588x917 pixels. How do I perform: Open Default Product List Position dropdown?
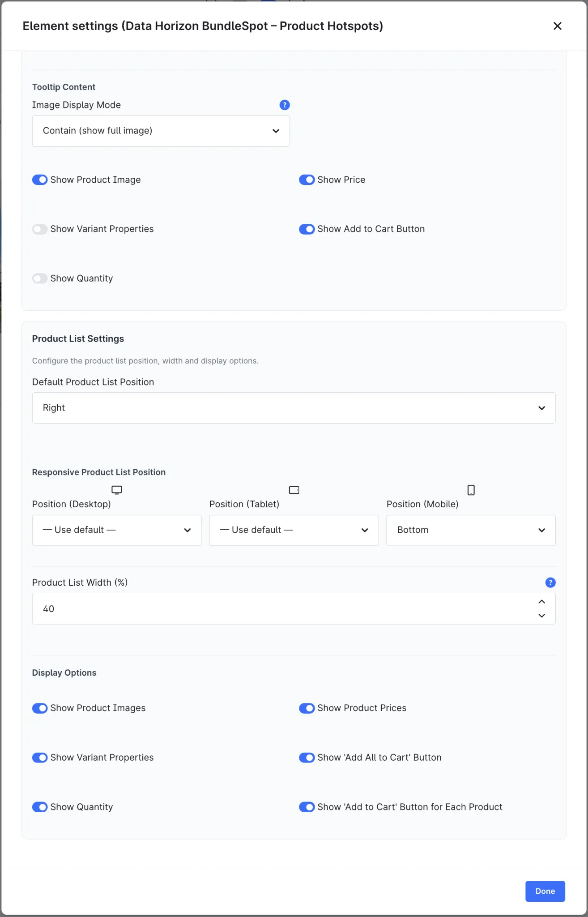[294, 408]
